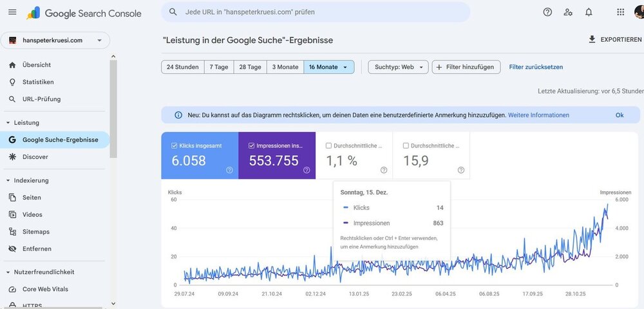Open the Google apps grid
Image resolution: width=644 pixels, height=309 pixels.
click(x=621, y=12)
